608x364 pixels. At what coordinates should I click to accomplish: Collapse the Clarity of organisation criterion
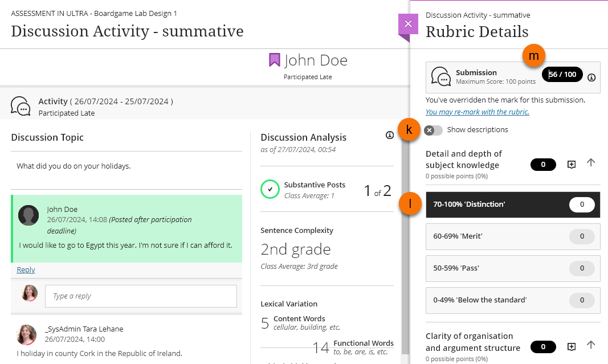[x=591, y=345]
